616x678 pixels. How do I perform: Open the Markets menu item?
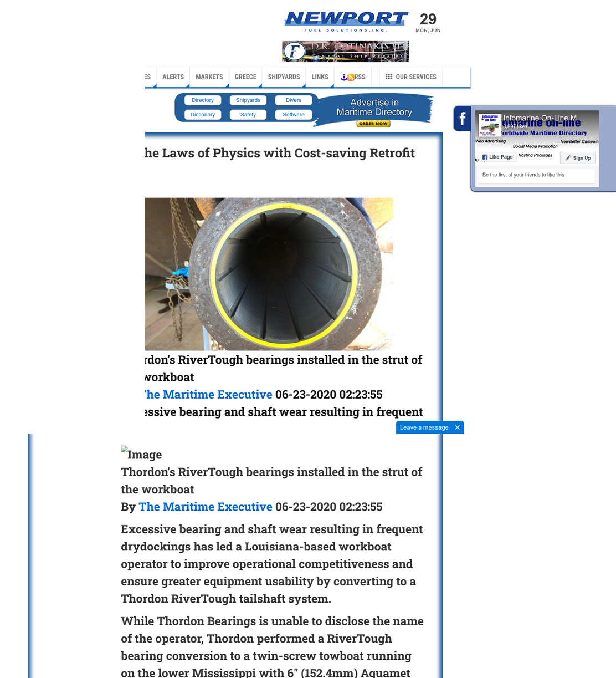209,77
